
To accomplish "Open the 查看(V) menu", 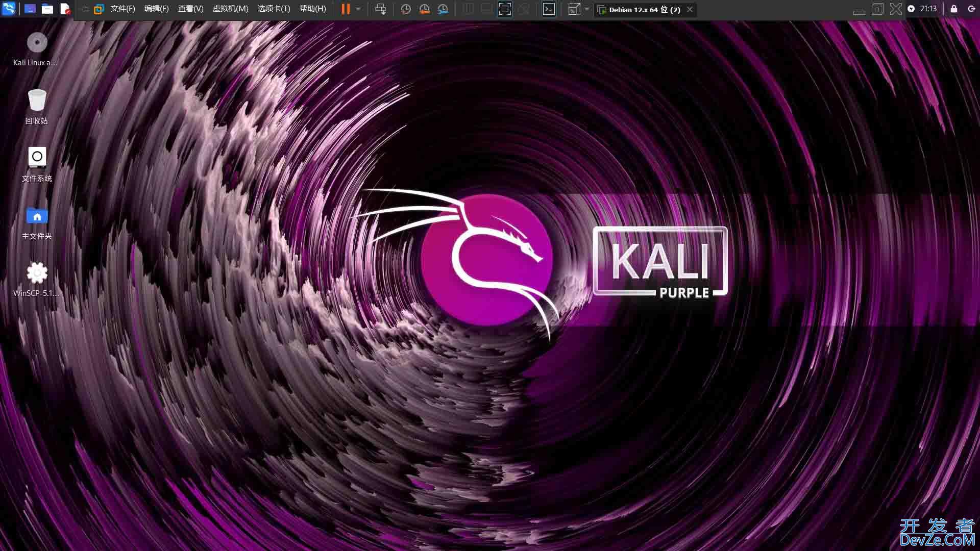I will [x=190, y=9].
